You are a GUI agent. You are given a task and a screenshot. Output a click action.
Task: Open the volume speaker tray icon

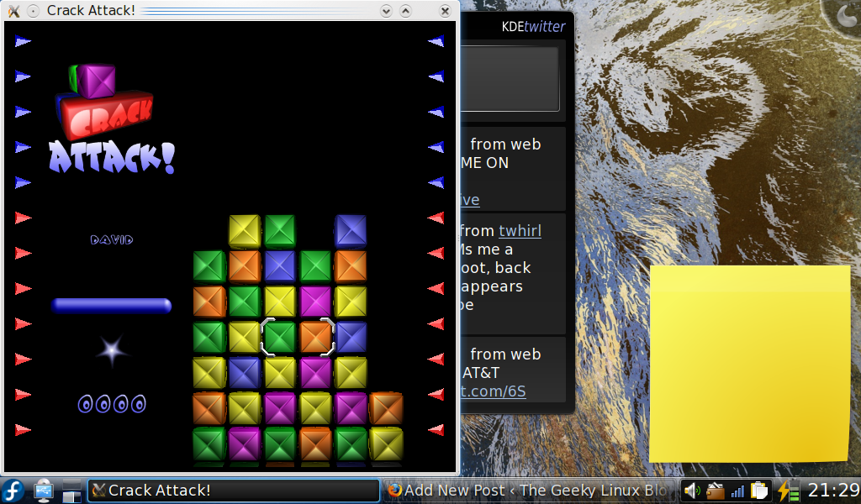[x=692, y=491]
